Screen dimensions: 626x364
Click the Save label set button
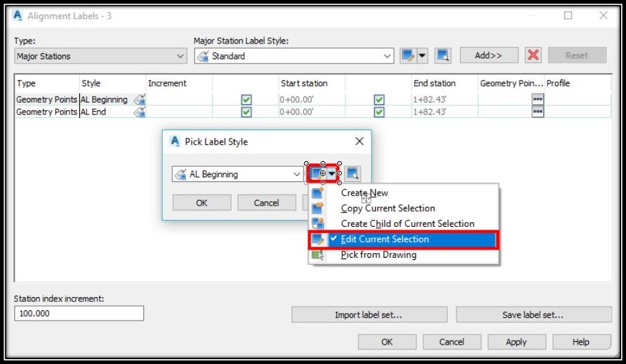[x=534, y=315]
